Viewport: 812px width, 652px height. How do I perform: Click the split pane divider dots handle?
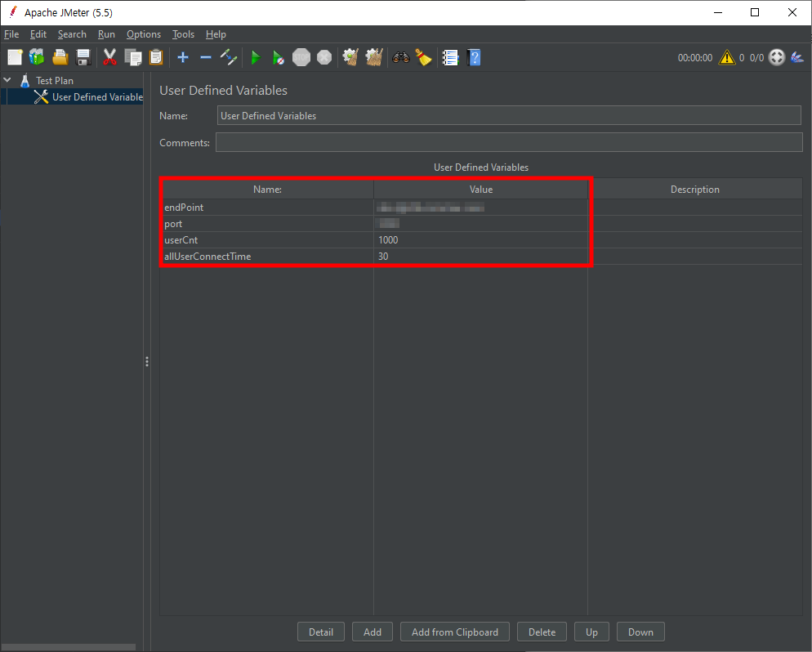point(147,361)
